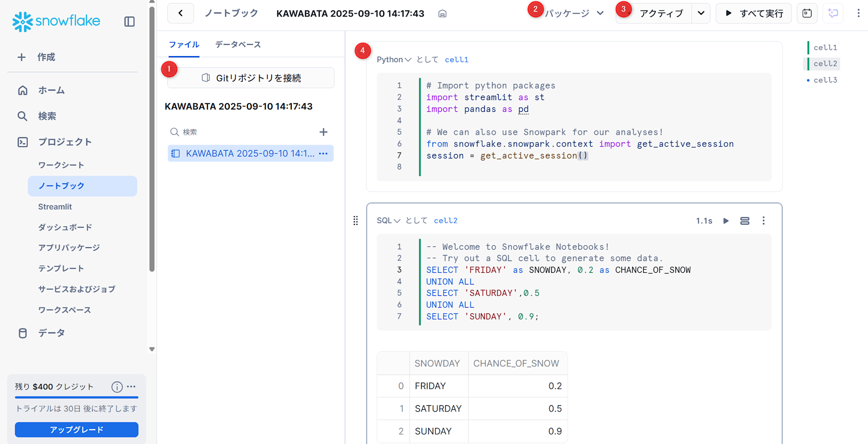This screenshot has width=868, height=444.
Task: Run cell2 with play icon
Action: [x=726, y=221]
